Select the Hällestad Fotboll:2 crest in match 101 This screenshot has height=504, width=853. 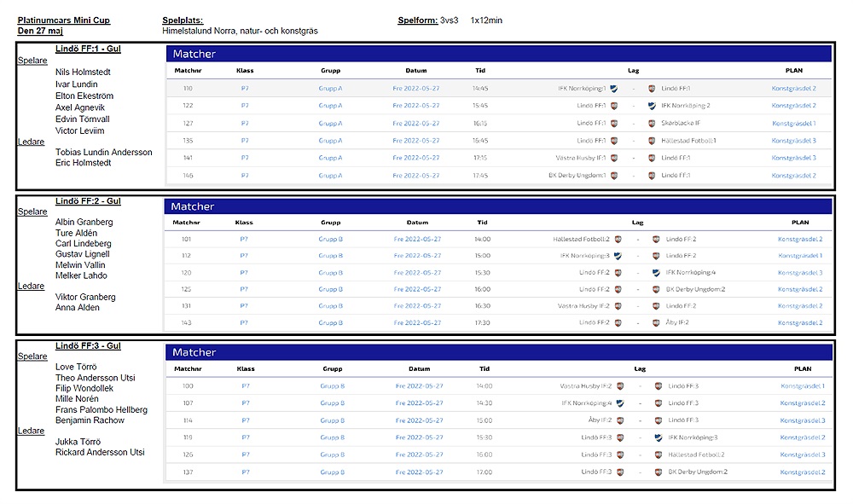point(618,240)
